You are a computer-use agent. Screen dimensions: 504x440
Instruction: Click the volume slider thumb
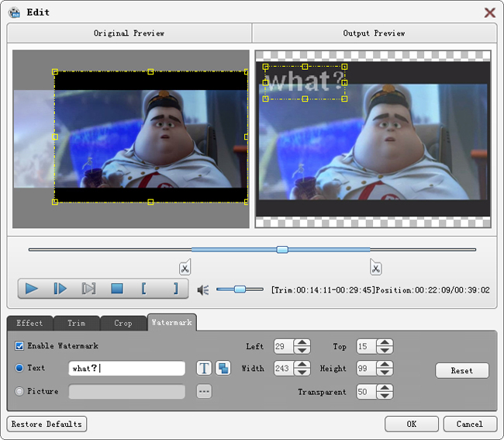(x=240, y=289)
